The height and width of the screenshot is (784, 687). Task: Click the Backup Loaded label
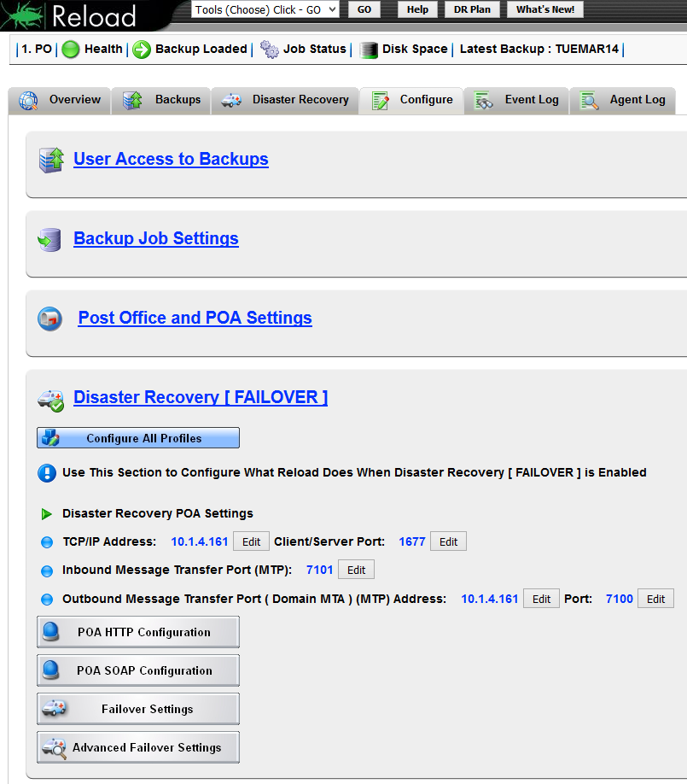pyautogui.click(x=201, y=49)
